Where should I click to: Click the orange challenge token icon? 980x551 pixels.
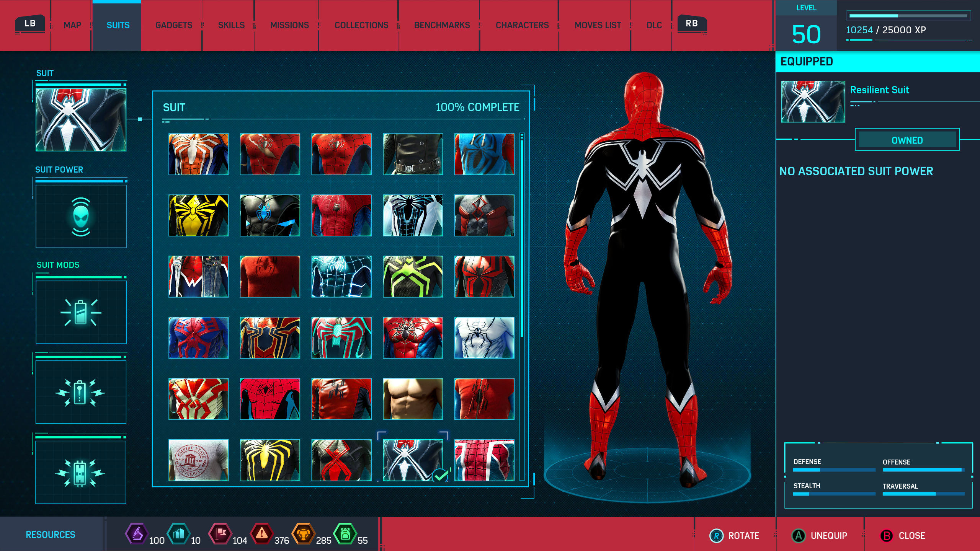pos(304,533)
